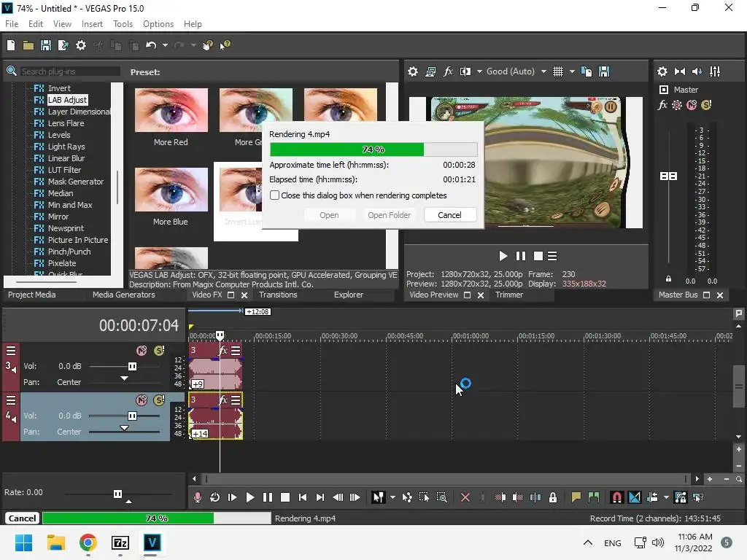Viewport: 747px width, 560px height.
Task: Click the Stop button in timeline transport
Action: [x=285, y=497]
